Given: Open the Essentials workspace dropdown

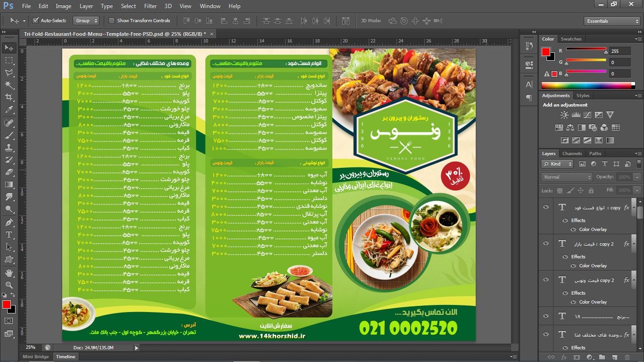Looking at the screenshot, I should (611, 21).
